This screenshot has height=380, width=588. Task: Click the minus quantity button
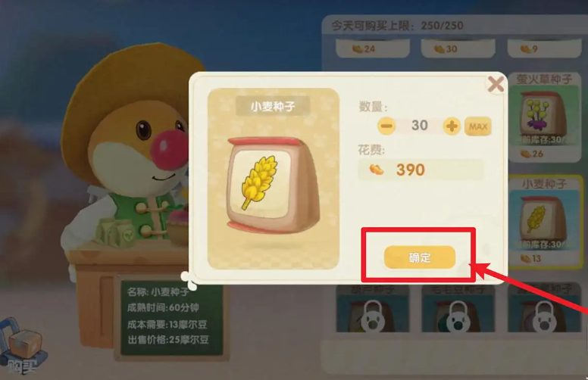[x=386, y=126]
